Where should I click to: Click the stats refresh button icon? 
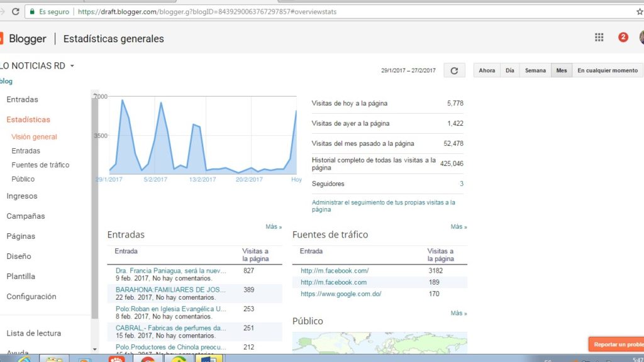point(454,70)
